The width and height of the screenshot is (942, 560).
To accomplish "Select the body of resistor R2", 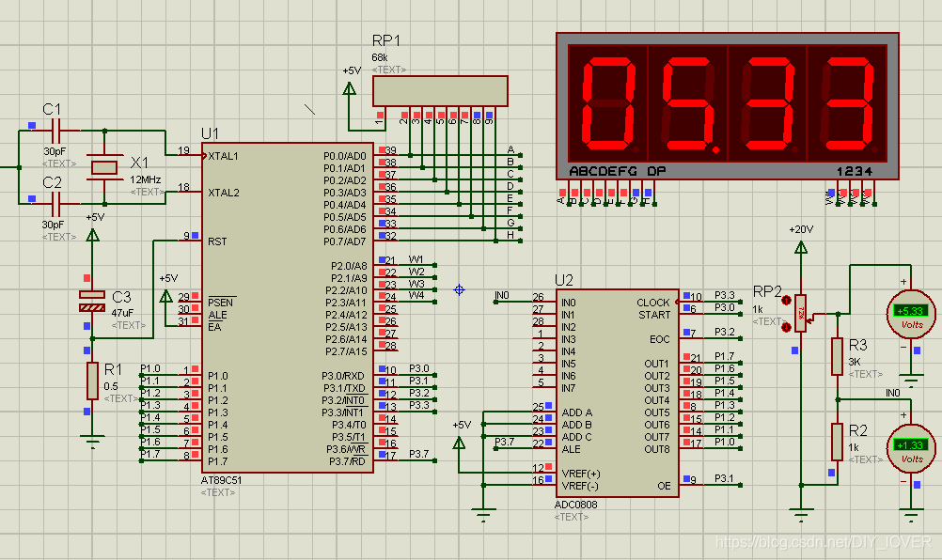I will click(837, 442).
